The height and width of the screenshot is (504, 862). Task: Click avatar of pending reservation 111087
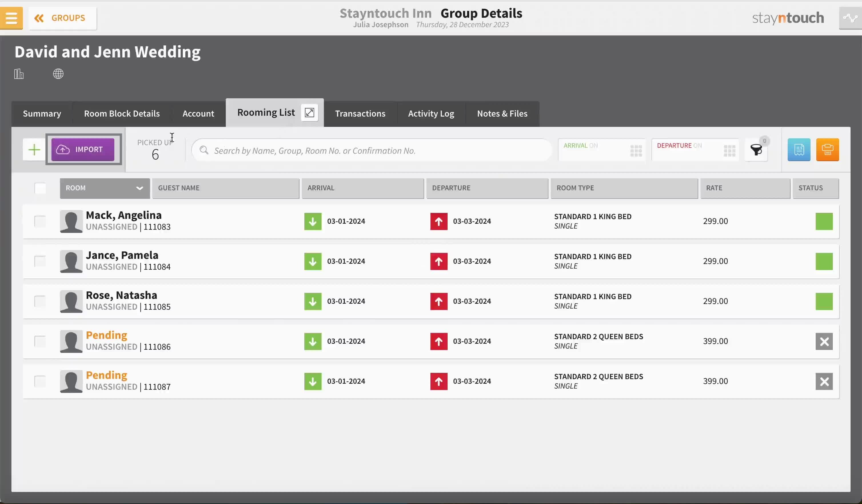click(x=71, y=381)
